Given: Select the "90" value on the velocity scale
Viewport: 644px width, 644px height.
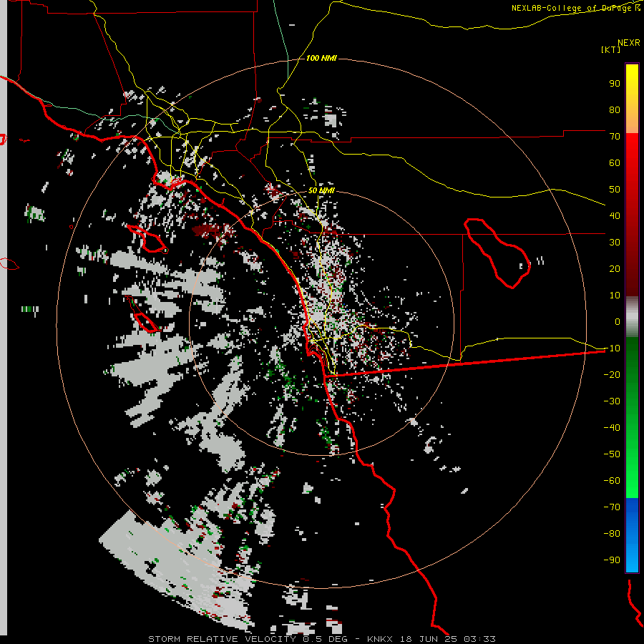Looking at the screenshot, I should (x=615, y=84).
